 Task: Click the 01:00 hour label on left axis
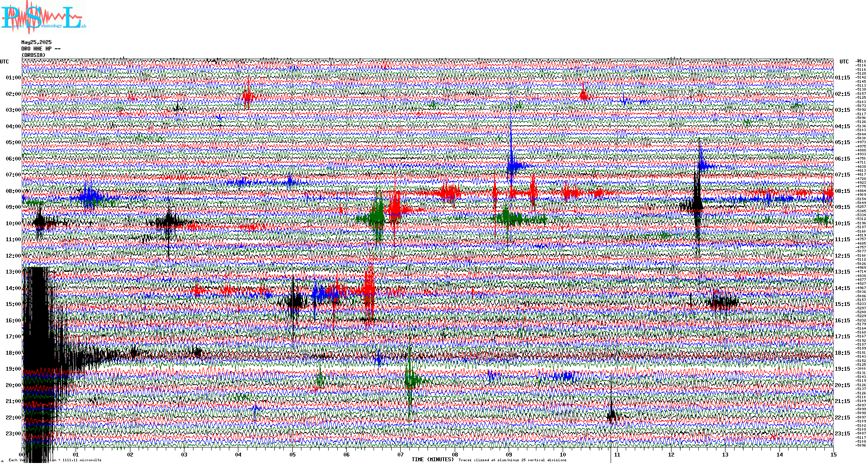coord(13,78)
